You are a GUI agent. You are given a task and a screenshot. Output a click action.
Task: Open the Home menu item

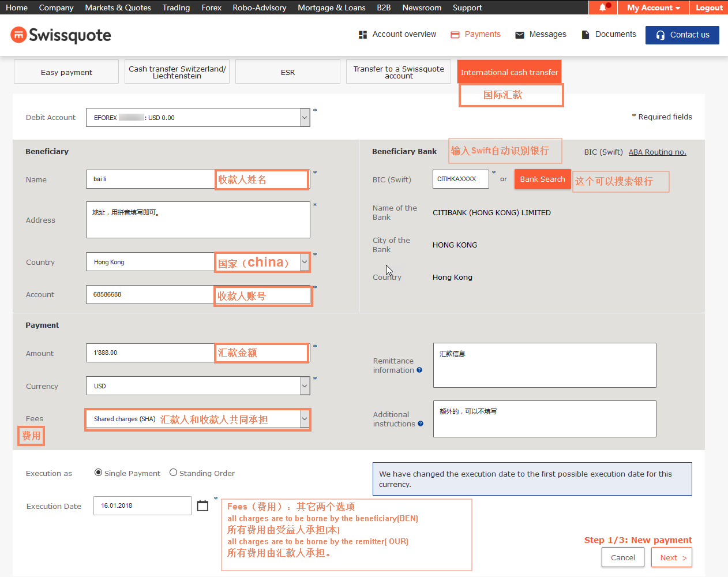17,8
